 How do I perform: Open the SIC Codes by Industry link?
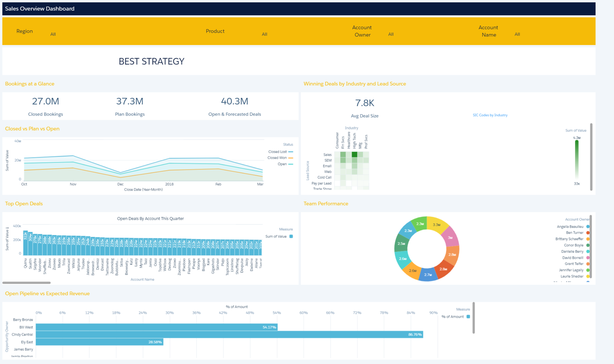[x=490, y=115]
